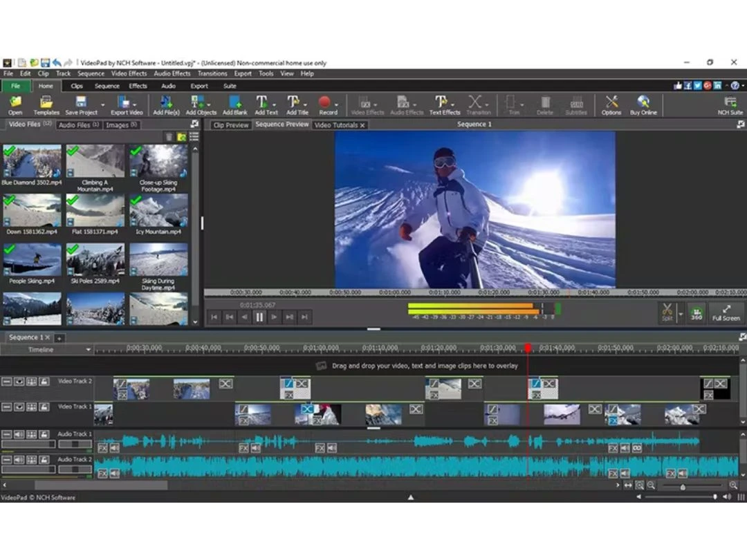This screenshot has width=747, height=560.
Task: Switch to the Audio Files tab
Action: [76, 125]
